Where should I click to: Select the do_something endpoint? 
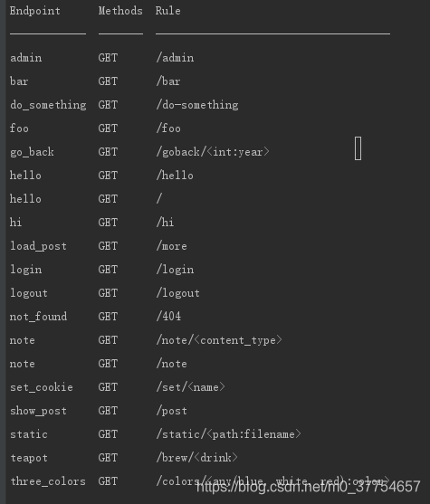pyautogui.click(x=48, y=105)
